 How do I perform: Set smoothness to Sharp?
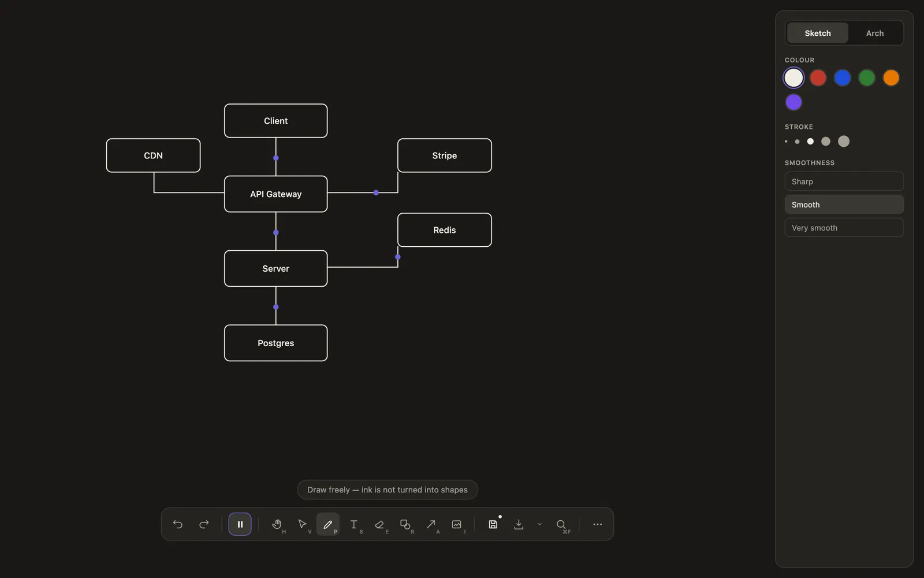(x=844, y=181)
